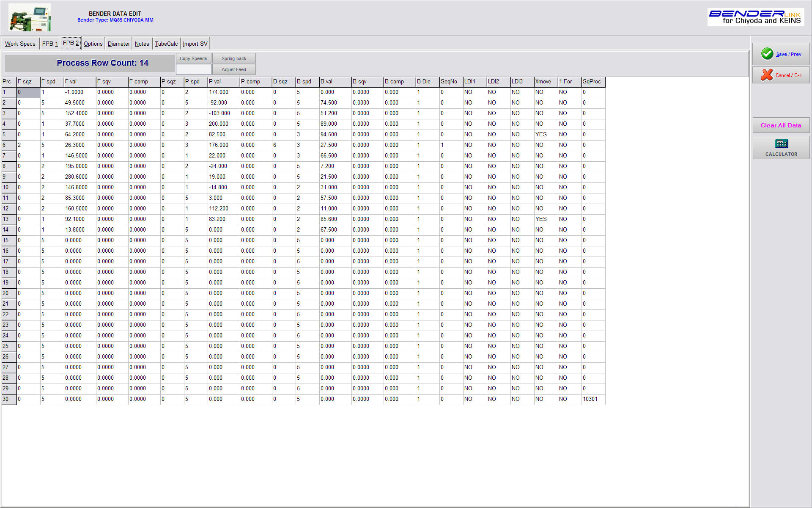Open the FPB 1 tab

[50, 44]
